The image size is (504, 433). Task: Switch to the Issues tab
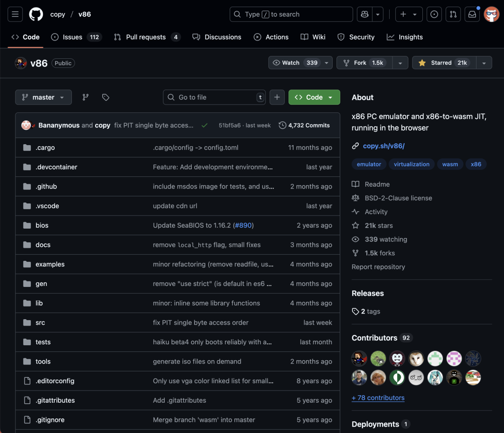[x=77, y=37]
